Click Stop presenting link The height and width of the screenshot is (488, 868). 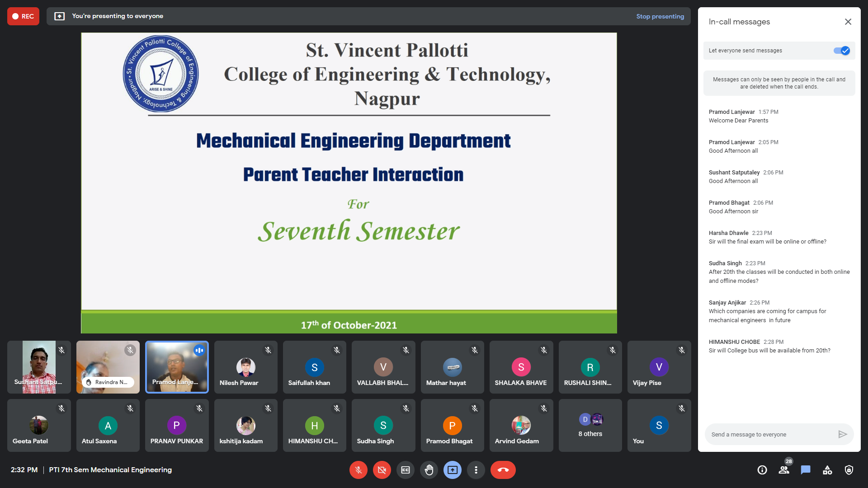pos(660,16)
